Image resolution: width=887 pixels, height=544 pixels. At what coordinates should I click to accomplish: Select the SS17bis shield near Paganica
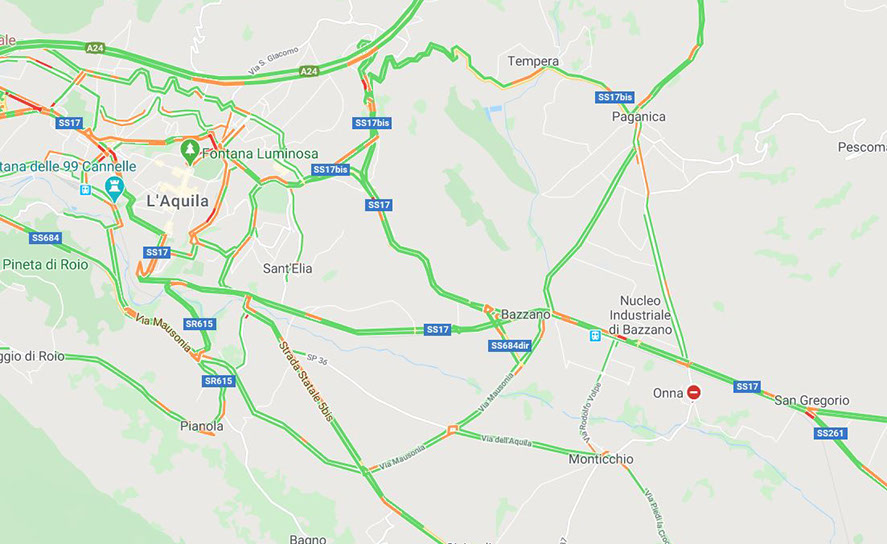coord(614,97)
